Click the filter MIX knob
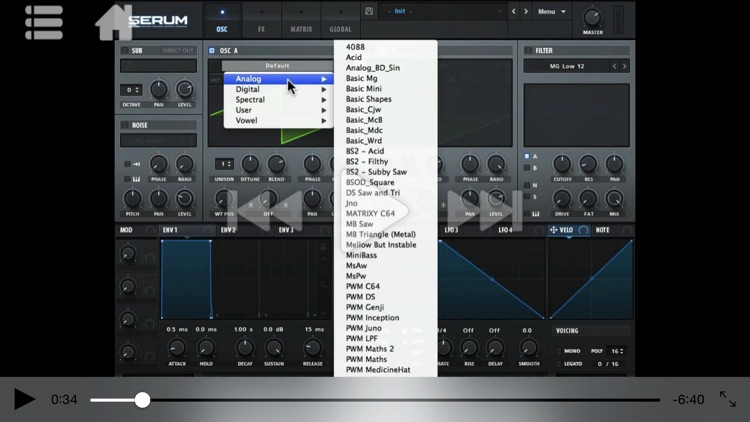The width and height of the screenshot is (750, 422). pos(614,198)
